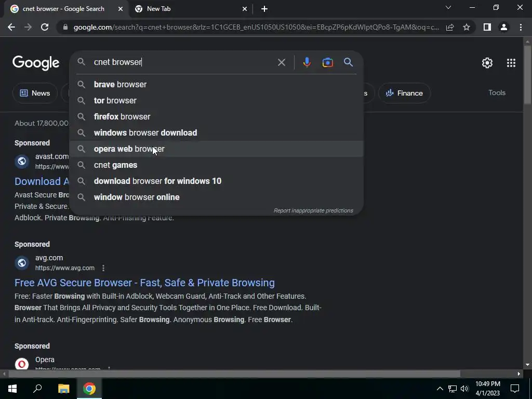Click the horizontal scrollbar right arrow
This screenshot has height=399, width=532.
pos(519,374)
